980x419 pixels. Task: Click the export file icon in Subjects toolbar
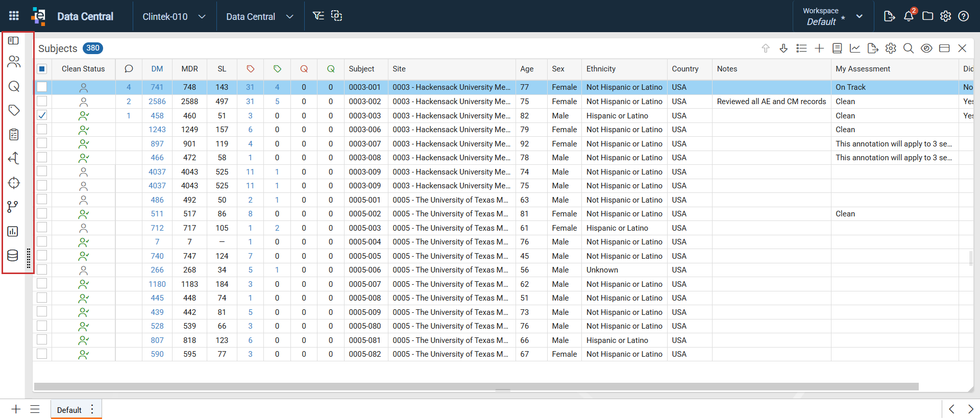point(873,48)
